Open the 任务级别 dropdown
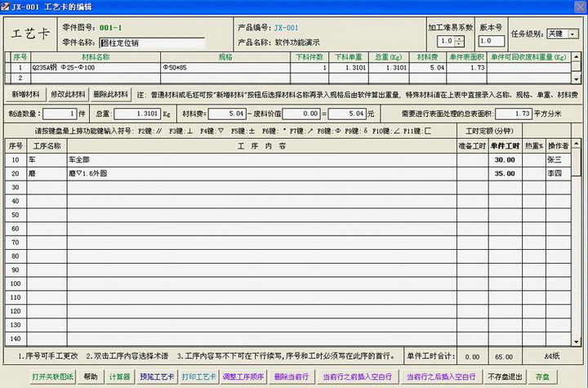 pos(573,34)
